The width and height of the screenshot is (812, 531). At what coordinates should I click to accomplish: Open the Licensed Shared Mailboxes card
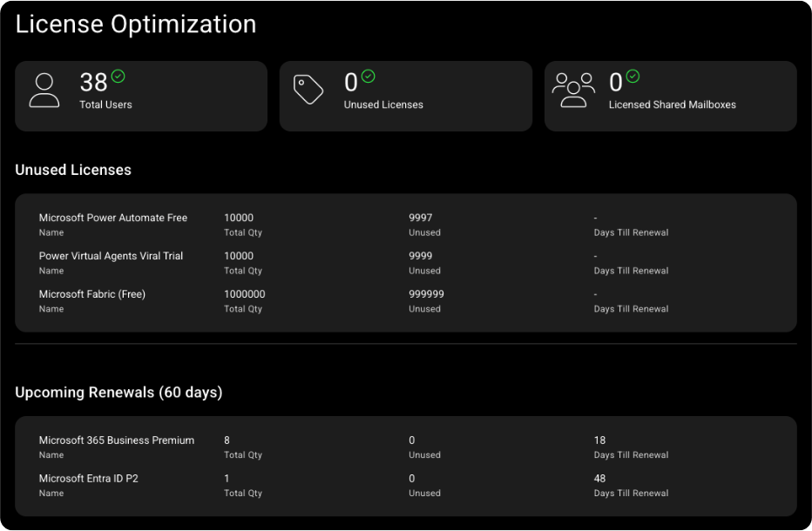tap(670, 96)
